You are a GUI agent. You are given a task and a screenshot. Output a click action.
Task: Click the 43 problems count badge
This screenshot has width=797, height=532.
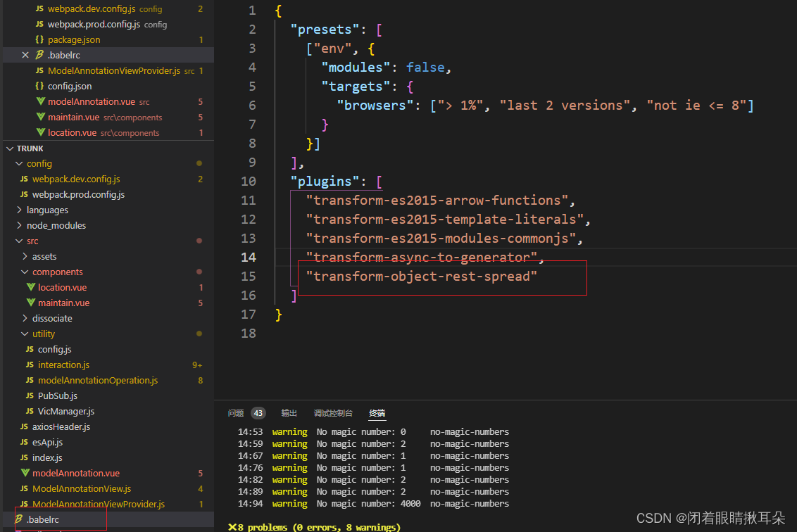coord(258,413)
